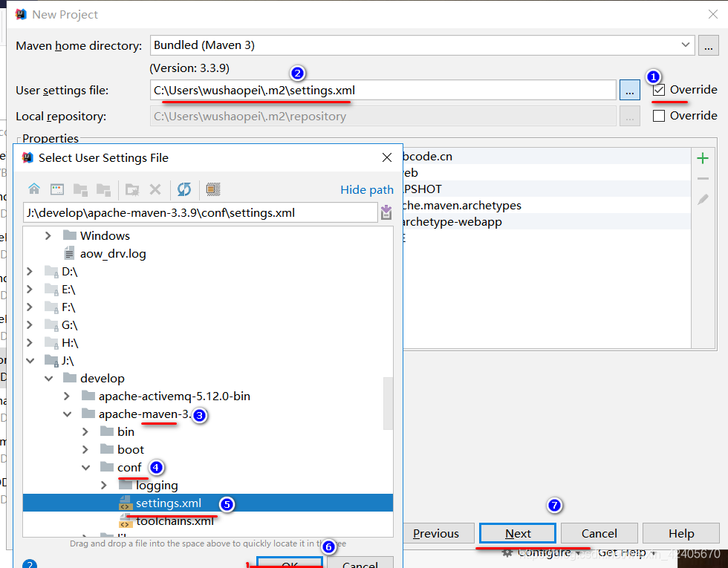This screenshot has height=568, width=728.
Task: Add a new property with plus icon
Action: pyautogui.click(x=703, y=158)
